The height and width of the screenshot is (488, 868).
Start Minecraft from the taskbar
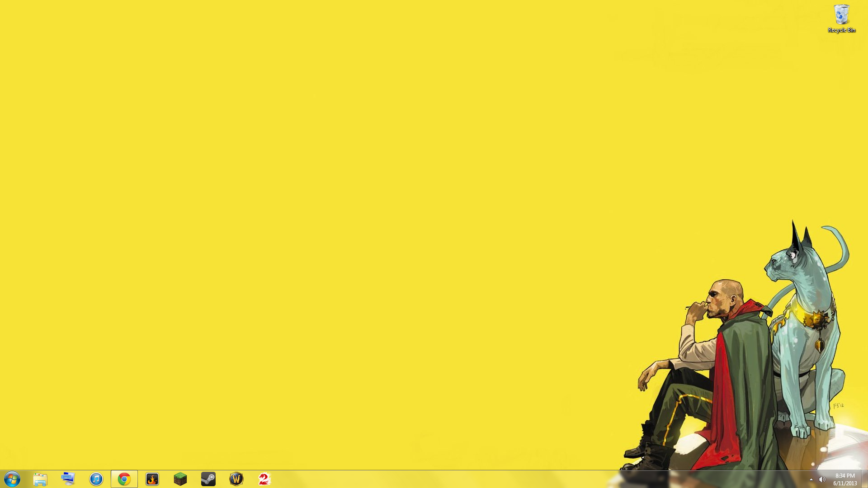point(180,479)
